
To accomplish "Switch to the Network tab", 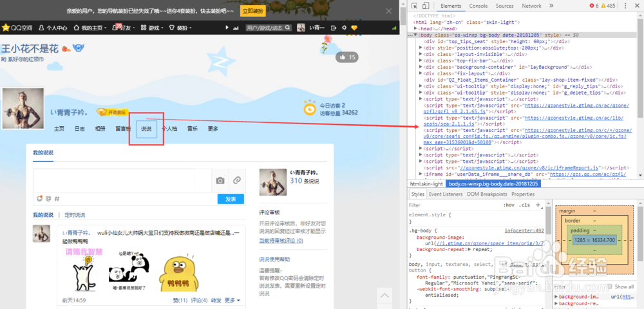I will pos(531,6).
